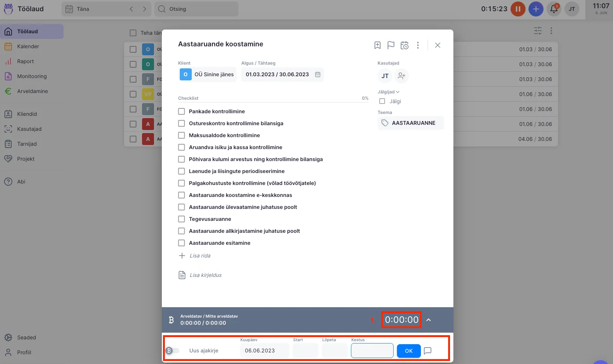Toggle the billable switch for new time entry
The width and height of the screenshot is (613, 364).
pos(172,351)
